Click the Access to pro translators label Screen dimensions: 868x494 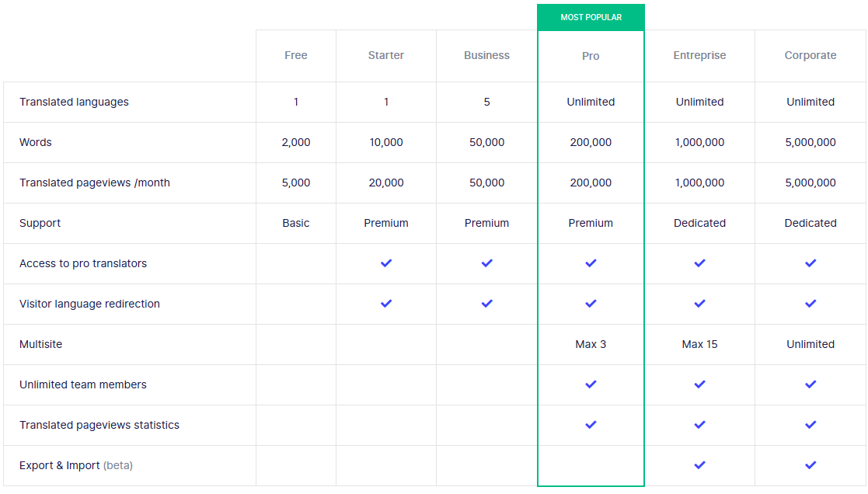pyautogui.click(x=83, y=263)
